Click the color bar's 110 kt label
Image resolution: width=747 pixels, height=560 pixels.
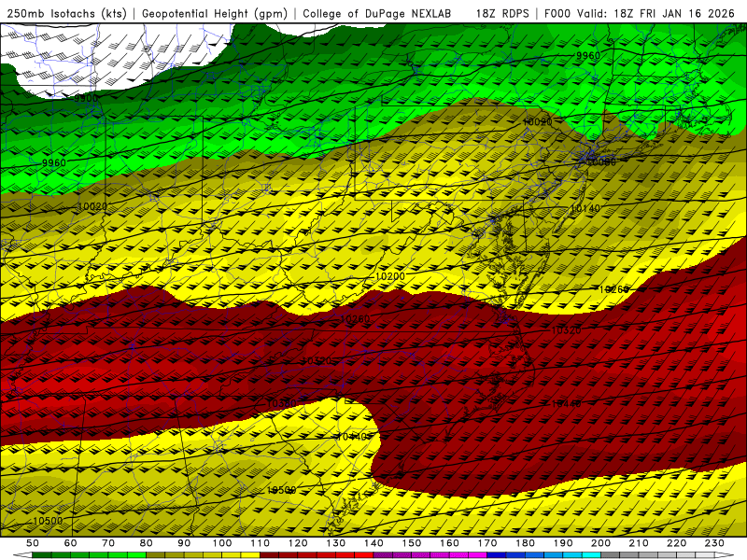260,543
